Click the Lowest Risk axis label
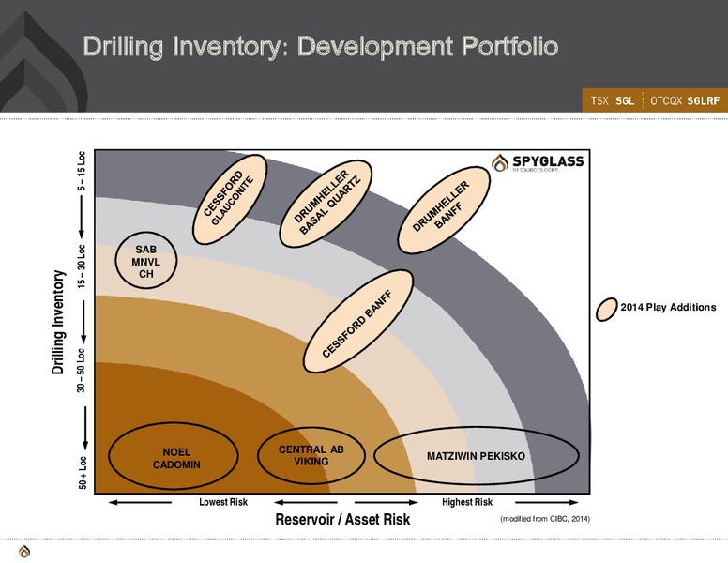This screenshot has width=728, height=563. [x=223, y=502]
